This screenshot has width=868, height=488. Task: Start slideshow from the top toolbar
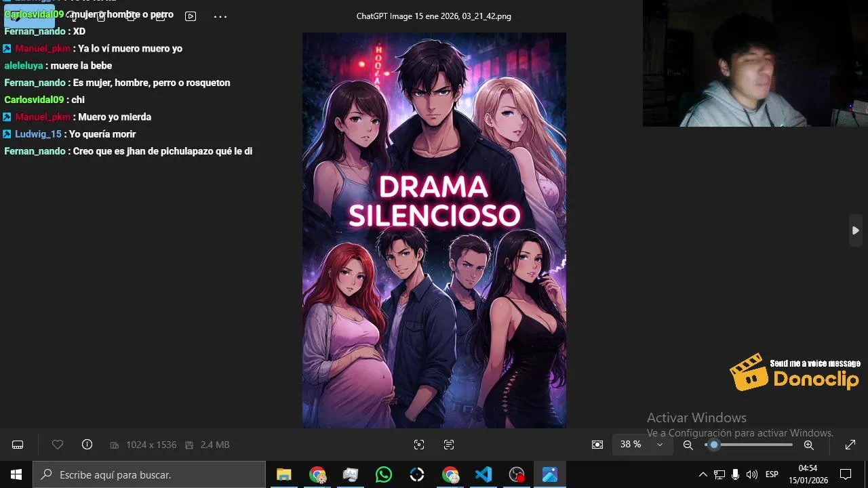(191, 16)
